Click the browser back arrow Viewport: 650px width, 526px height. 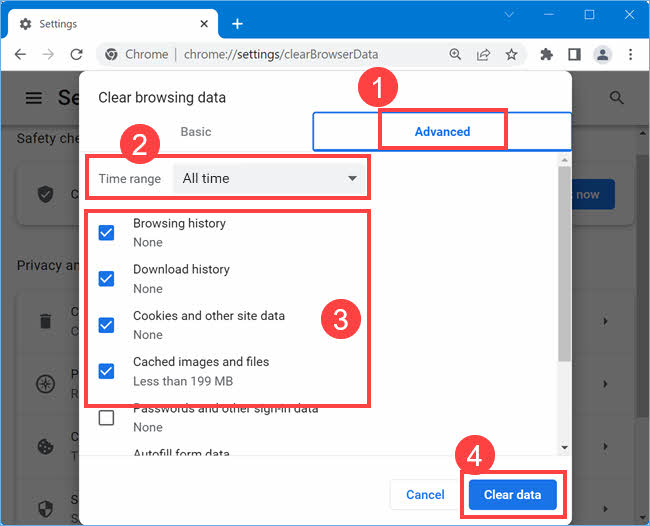[x=20, y=54]
